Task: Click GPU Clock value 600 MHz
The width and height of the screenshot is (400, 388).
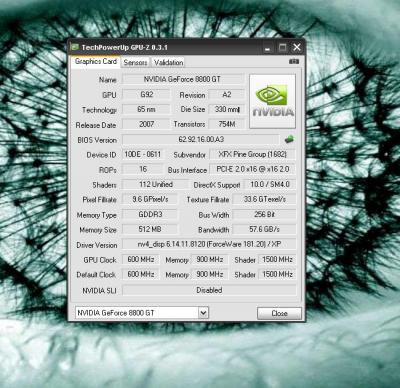Action: tap(141, 259)
